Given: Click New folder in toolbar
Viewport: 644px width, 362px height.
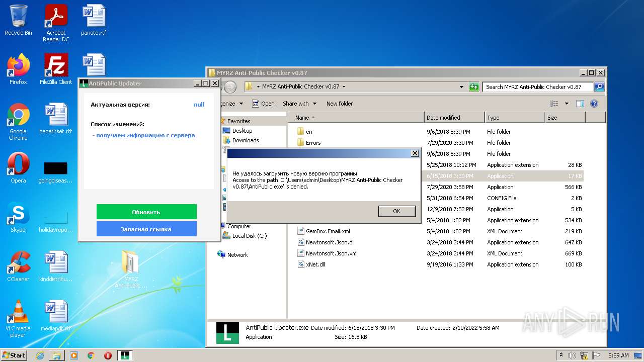Looking at the screenshot, I should pyautogui.click(x=340, y=104).
